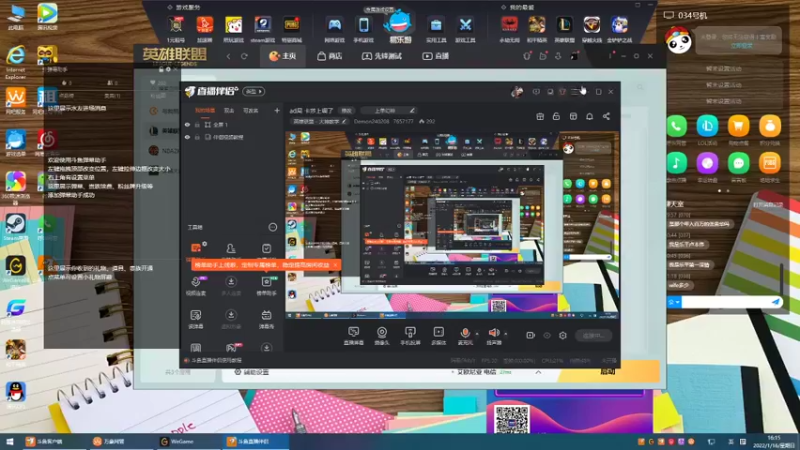Screen dimensions: 800x450
Task: Open WeGame from the Windows taskbar
Action: click(x=177, y=441)
